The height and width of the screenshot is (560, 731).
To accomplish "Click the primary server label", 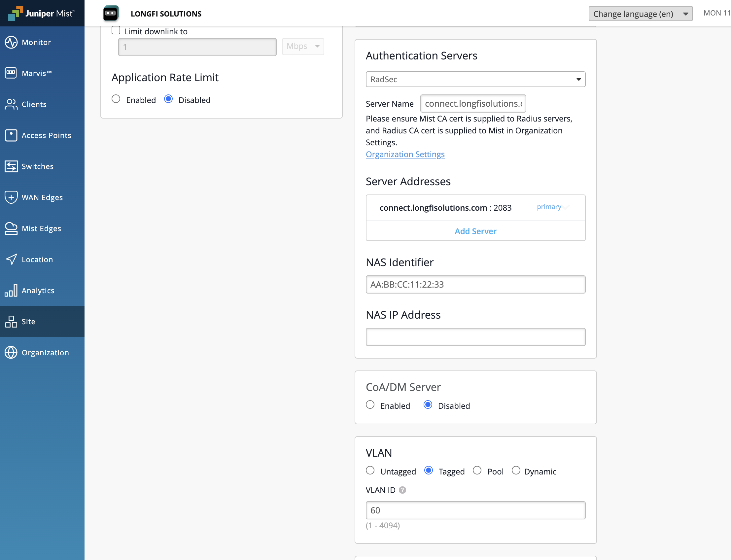I will point(549,207).
